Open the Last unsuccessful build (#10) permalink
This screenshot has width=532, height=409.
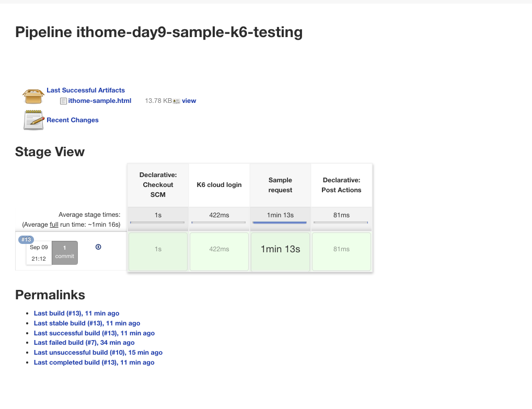click(98, 353)
